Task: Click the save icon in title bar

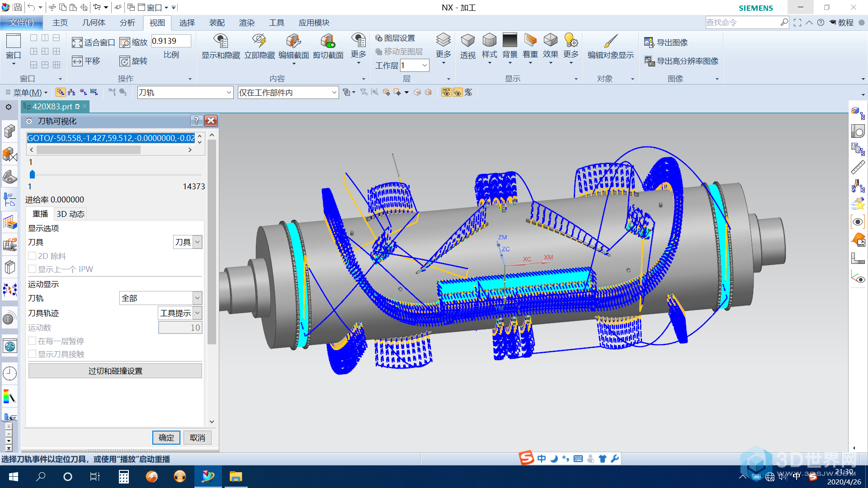Action: click(18, 7)
